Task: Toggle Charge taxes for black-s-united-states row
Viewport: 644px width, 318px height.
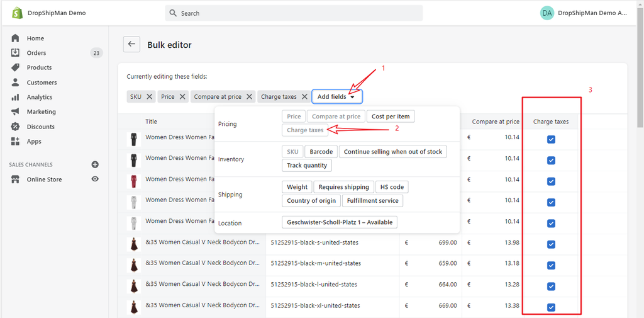Action: pos(551,244)
